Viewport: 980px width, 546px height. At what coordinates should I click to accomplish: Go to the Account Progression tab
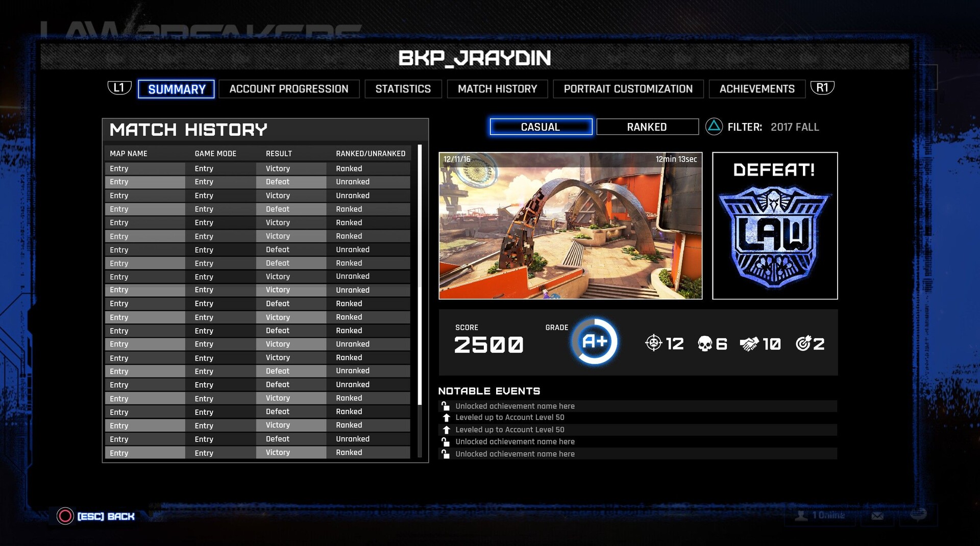[289, 89]
